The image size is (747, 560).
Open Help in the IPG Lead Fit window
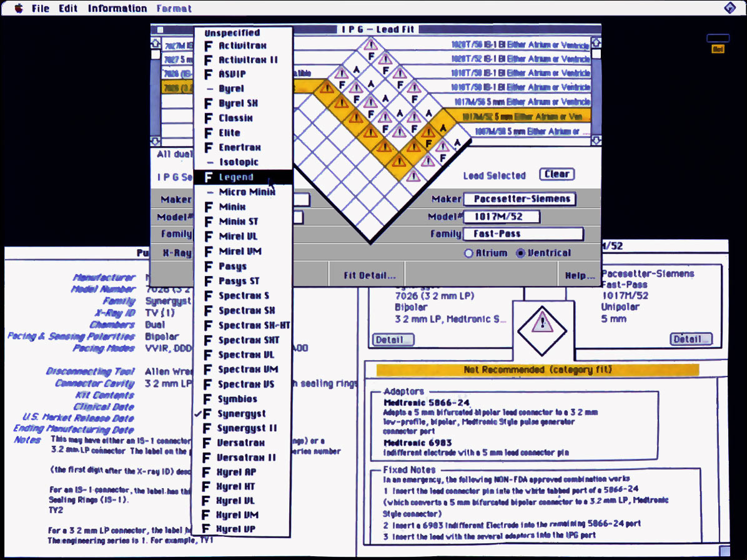(x=580, y=275)
